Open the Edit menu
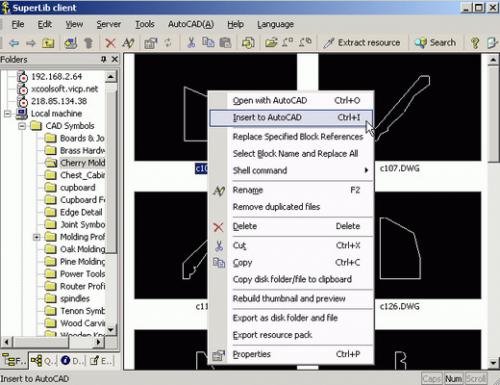The width and height of the screenshot is (500, 385). pos(45,24)
